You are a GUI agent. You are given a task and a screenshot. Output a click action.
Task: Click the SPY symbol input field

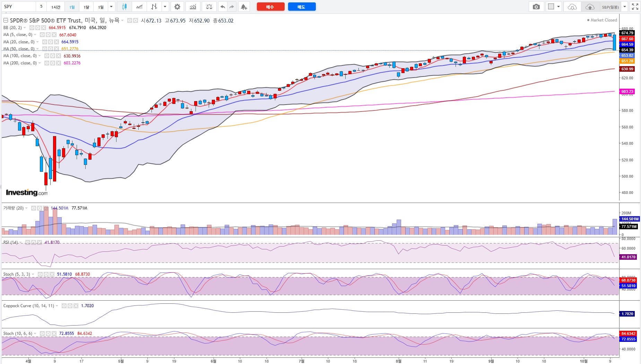click(19, 7)
